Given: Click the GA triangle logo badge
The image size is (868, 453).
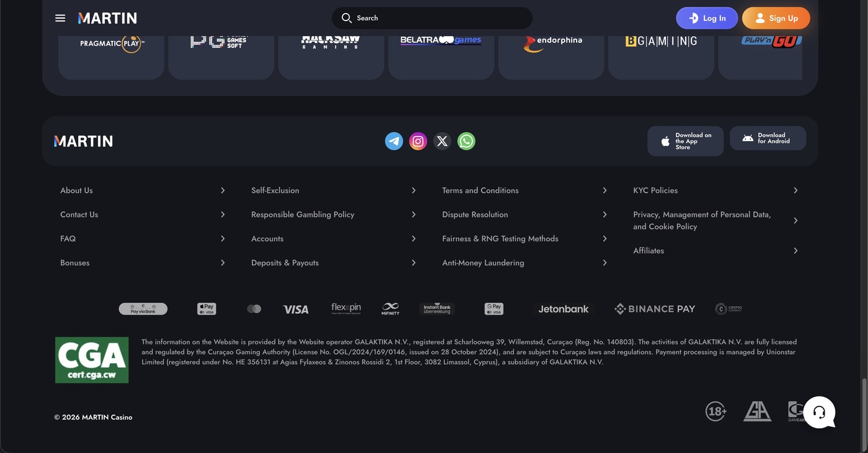Looking at the screenshot, I should pos(758,411).
